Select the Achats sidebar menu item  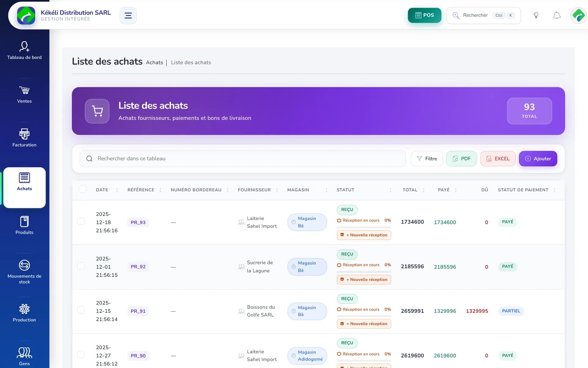point(24,187)
